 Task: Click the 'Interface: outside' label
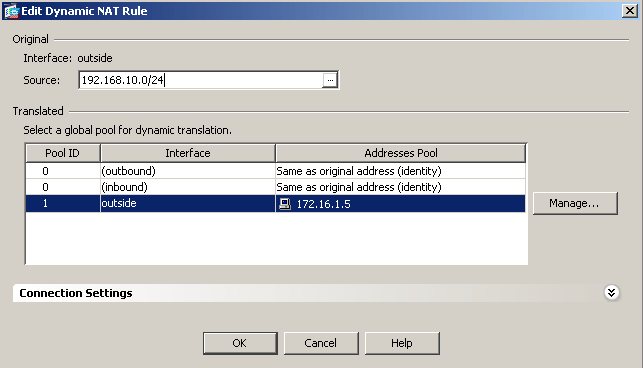[x=68, y=58]
